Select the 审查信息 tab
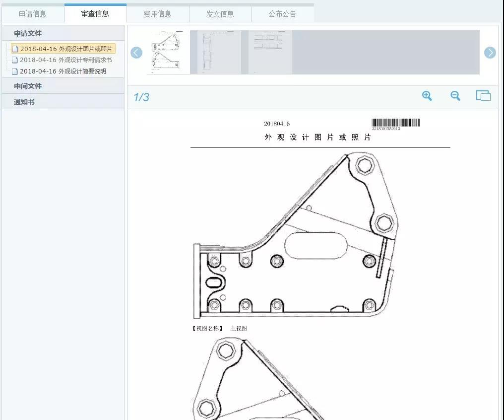Viewport: 504px width, 420px height. [95, 13]
